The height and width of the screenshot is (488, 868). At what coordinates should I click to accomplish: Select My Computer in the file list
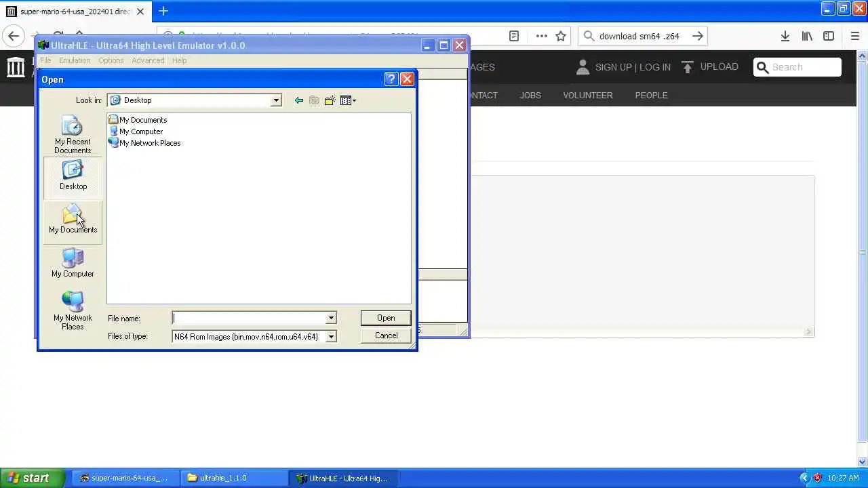(x=136, y=131)
